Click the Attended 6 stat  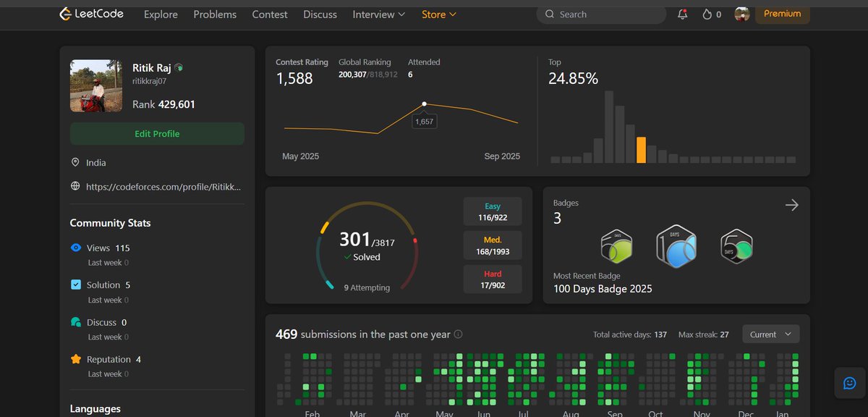pos(424,69)
